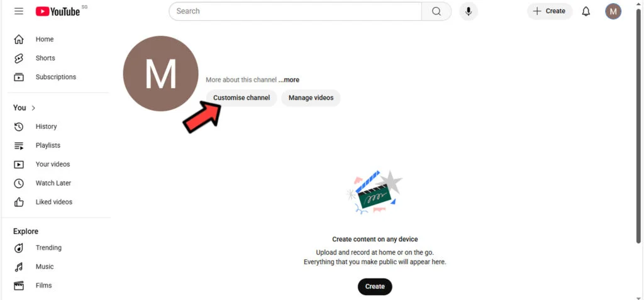The width and height of the screenshot is (644, 300).
Task: Open account avatar menu in header
Action: (x=613, y=11)
